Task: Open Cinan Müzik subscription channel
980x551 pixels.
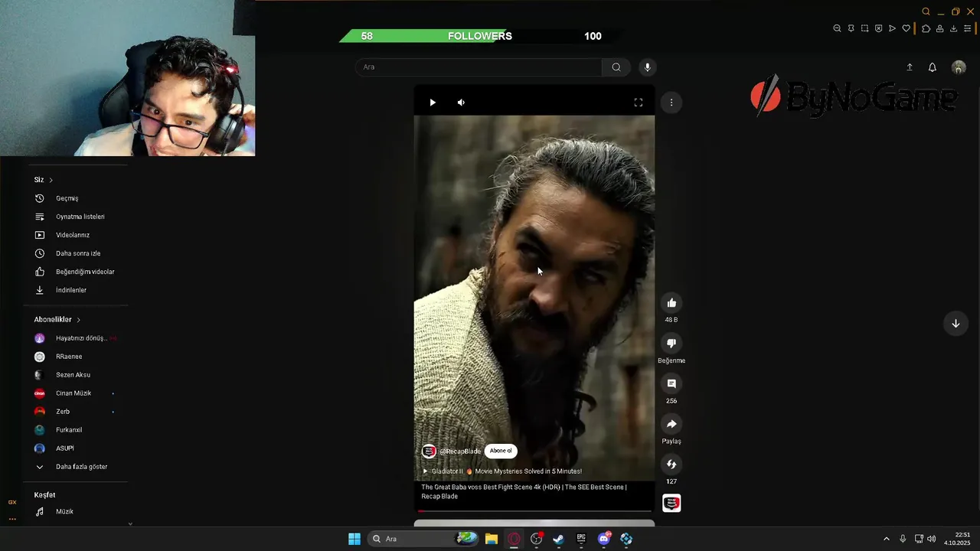Action: tap(75, 393)
